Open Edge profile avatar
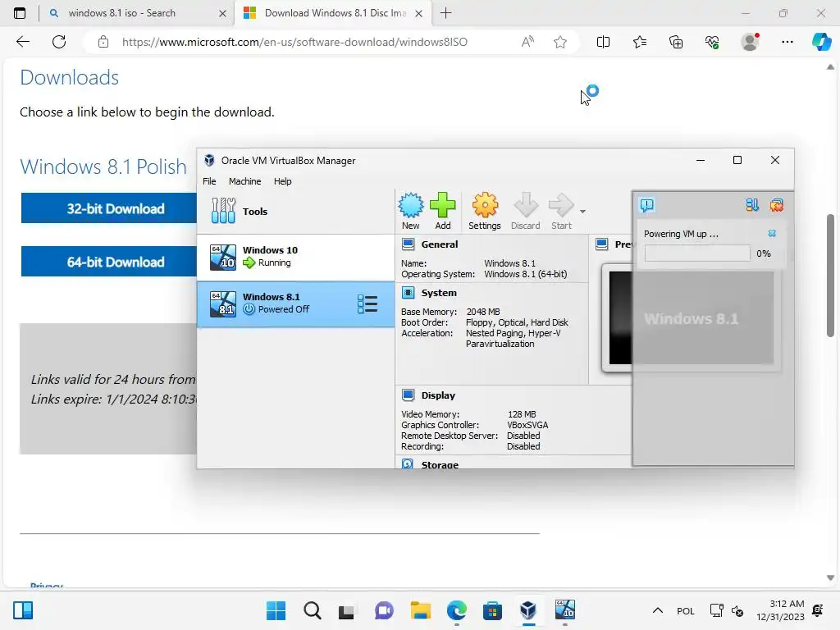 (x=750, y=42)
